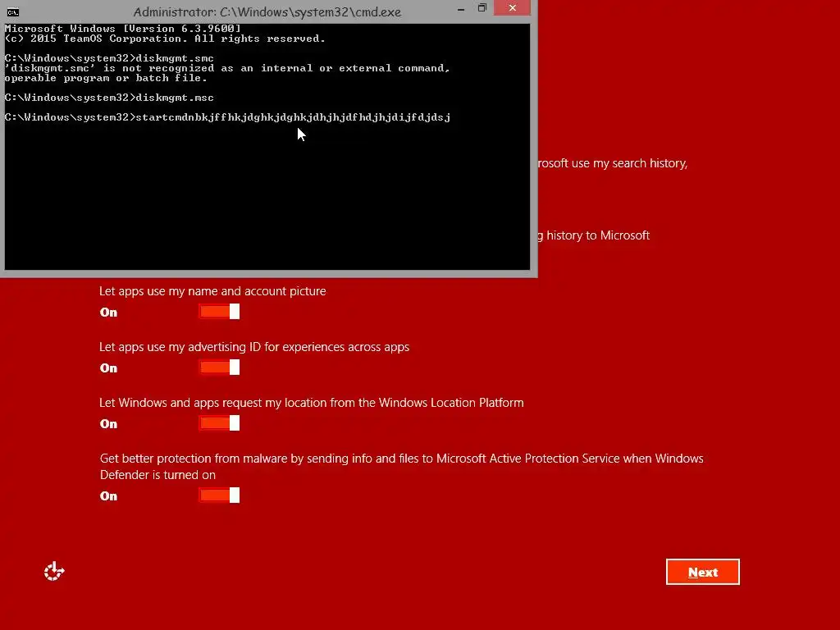This screenshot has width=840, height=630.
Task: Click the cmd.exe window title bar
Action: [267, 11]
